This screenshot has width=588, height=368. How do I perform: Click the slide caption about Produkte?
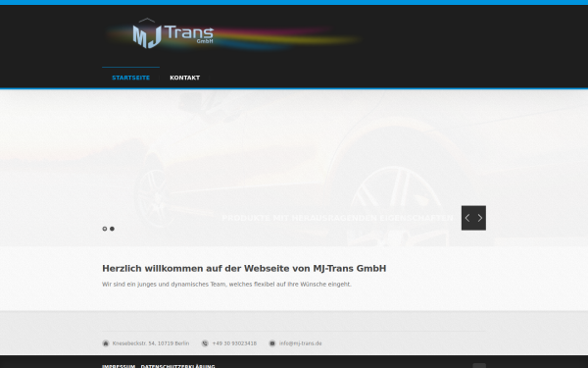tap(337, 218)
